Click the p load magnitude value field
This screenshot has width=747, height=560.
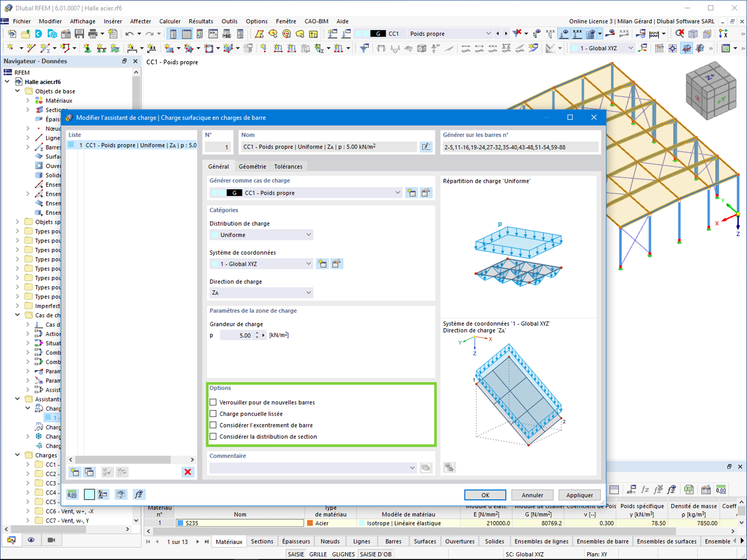click(237, 335)
